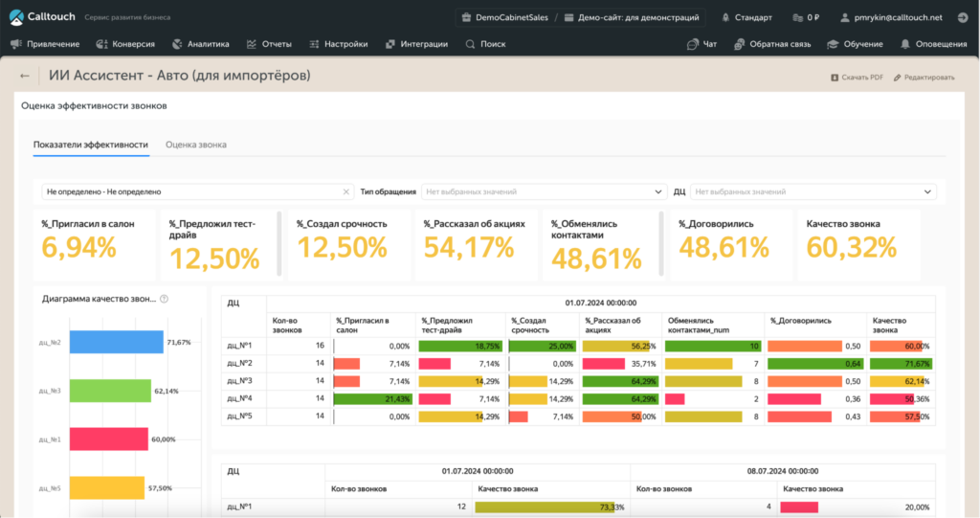Screen dimensions: 980x518
Task: Expand the Тип обращения dropdown
Action: (544, 191)
